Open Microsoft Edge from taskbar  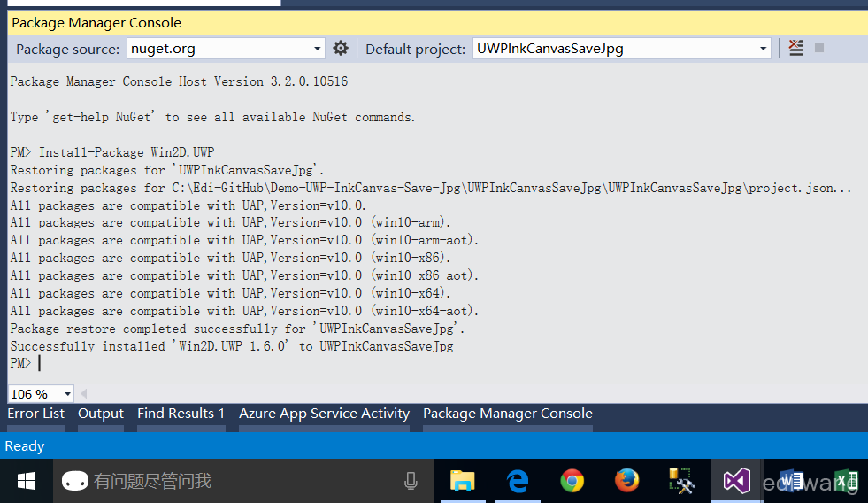[518, 481]
